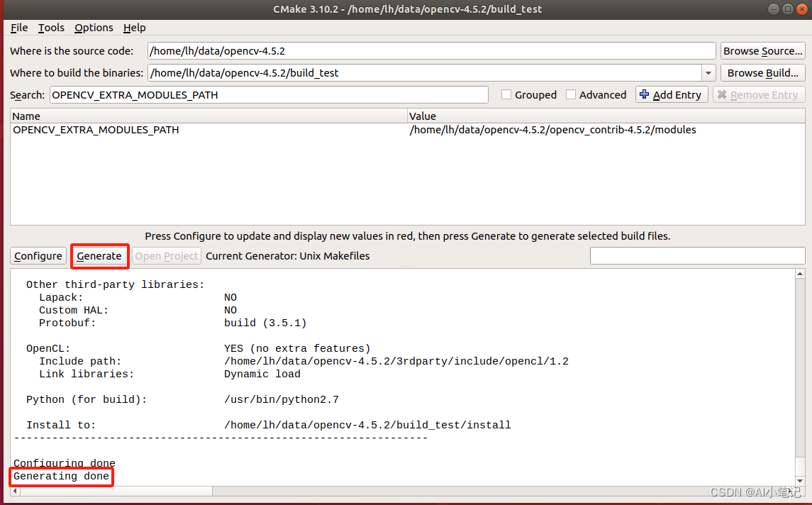Click the output log scroll left arrow
812x505 pixels.
[x=15, y=491]
